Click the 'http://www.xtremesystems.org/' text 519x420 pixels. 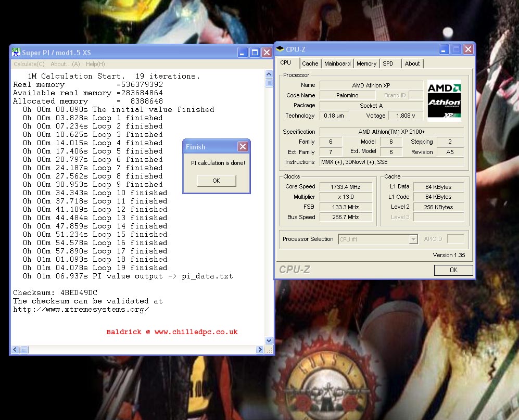tap(81, 310)
